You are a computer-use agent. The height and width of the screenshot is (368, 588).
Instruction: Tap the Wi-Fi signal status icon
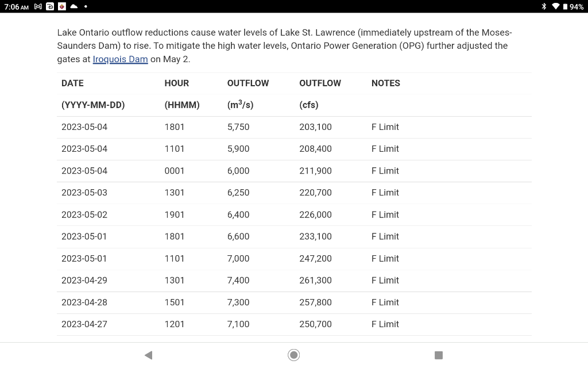click(555, 6)
